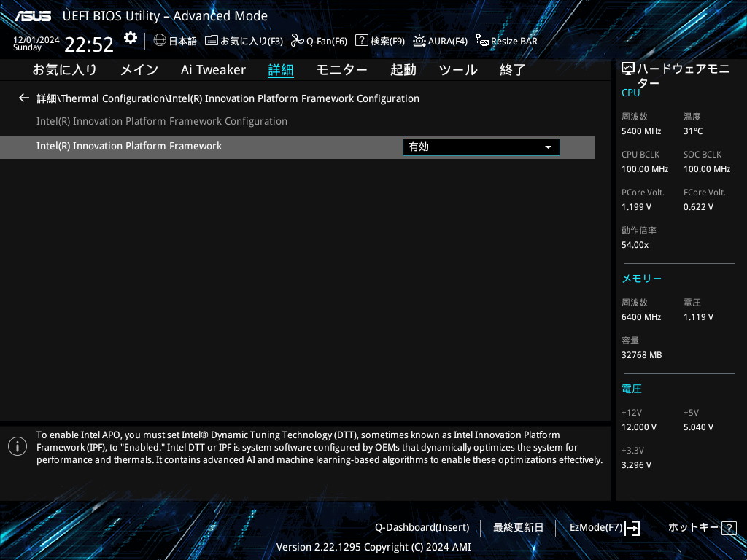
Task: Open the Intel Innovation Platform Framework 有効 dropdown
Action: (x=481, y=147)
